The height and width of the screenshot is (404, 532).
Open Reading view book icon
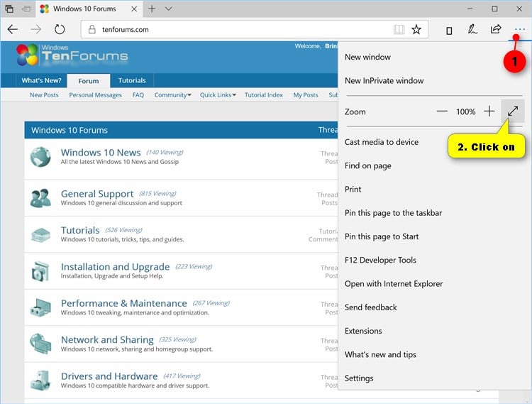click(x=399, y=30)
